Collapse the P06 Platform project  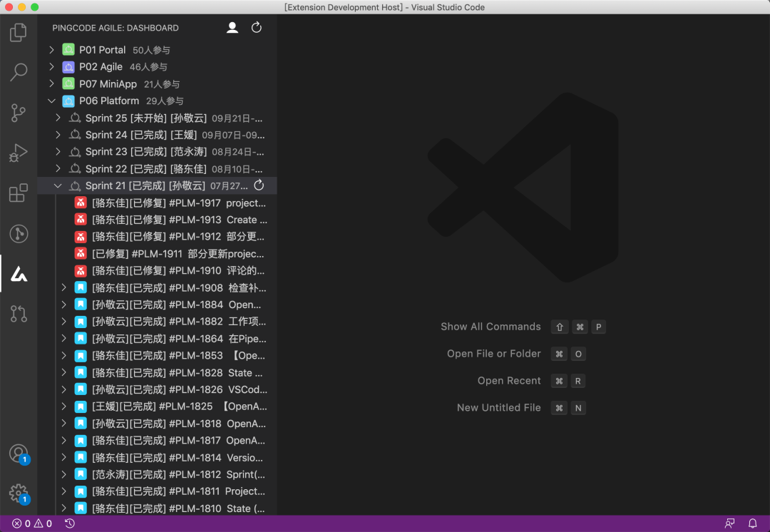(x=51, y=101)
